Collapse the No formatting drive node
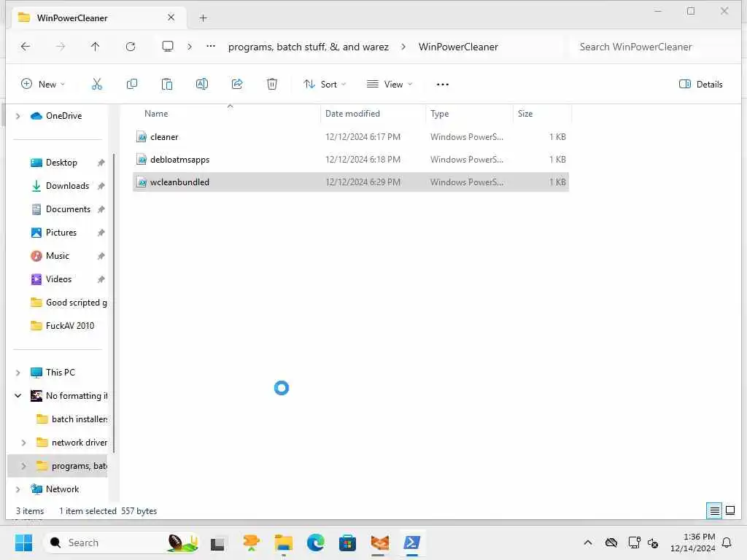747x560 pixels. point(18,396)
